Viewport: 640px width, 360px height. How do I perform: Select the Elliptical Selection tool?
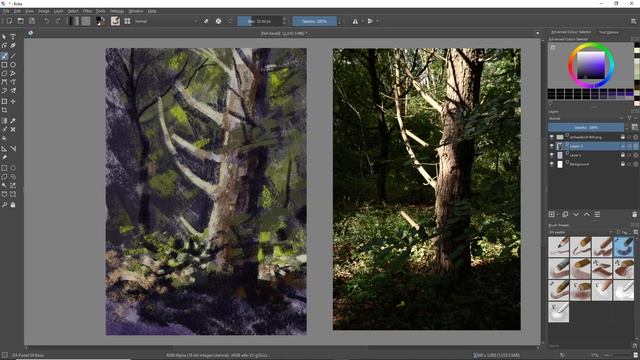(x=13, y=168)
